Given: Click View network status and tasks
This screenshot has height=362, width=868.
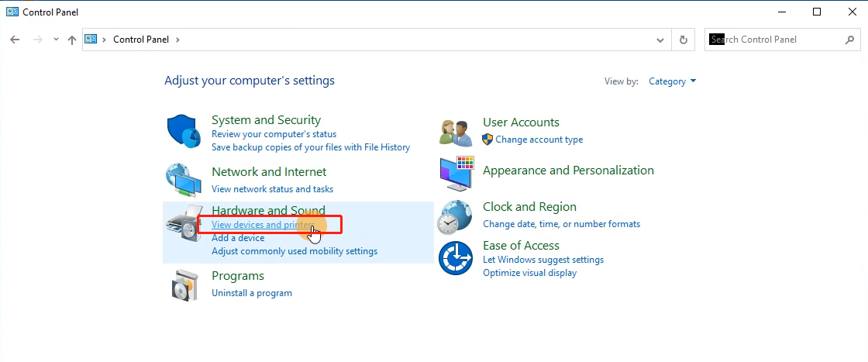Looking at the screenshot, I should click(x=272, y=189).
